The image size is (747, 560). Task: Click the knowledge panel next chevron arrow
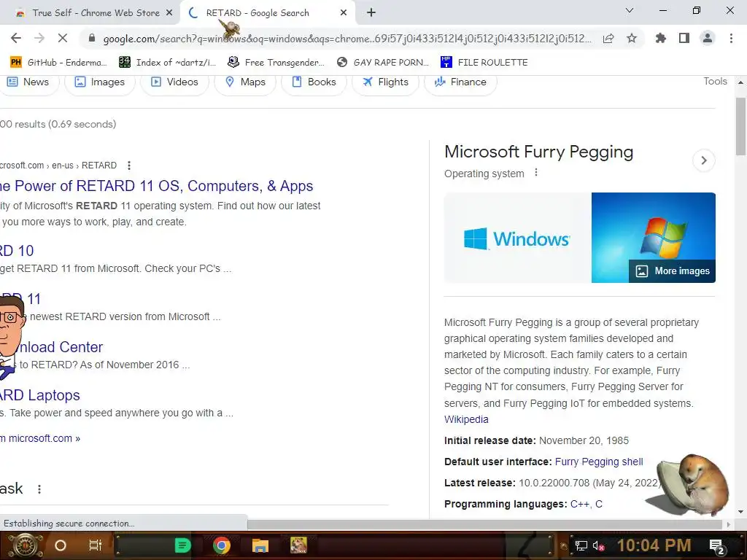[704, 160]
